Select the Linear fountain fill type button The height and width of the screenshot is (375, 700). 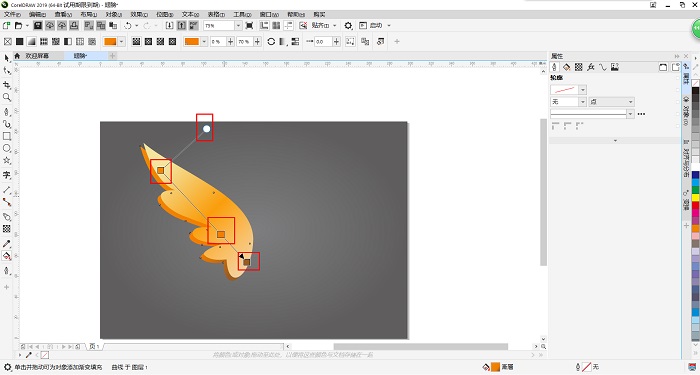click(136, 42)
